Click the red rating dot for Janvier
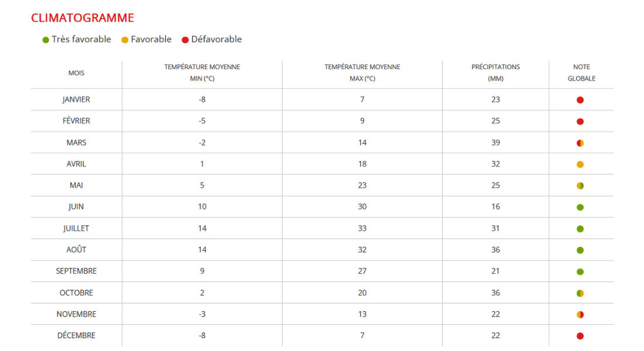Viewport: 644px width, 351px height. click(x=580, y=100)
